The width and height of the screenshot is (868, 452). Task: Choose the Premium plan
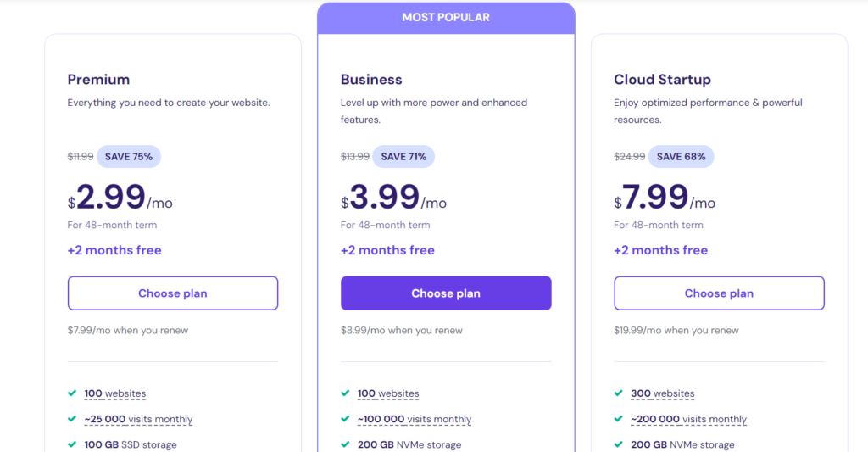tap(173, 293)
